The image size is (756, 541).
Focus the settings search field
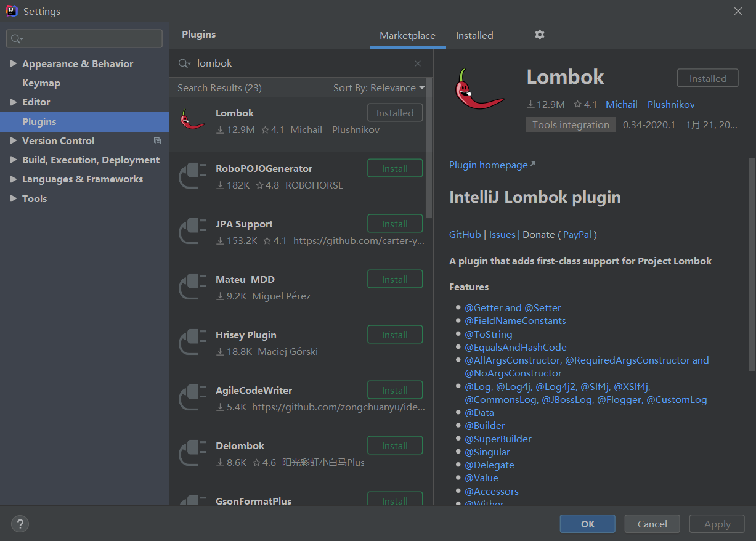[84, 39]
